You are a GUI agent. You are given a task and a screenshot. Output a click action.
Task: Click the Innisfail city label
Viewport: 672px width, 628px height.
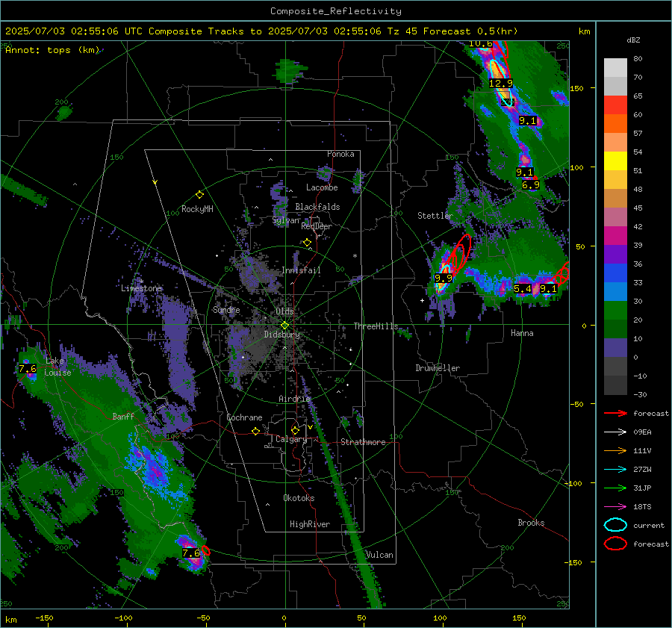pyautogui.click(x=301, y=270)
